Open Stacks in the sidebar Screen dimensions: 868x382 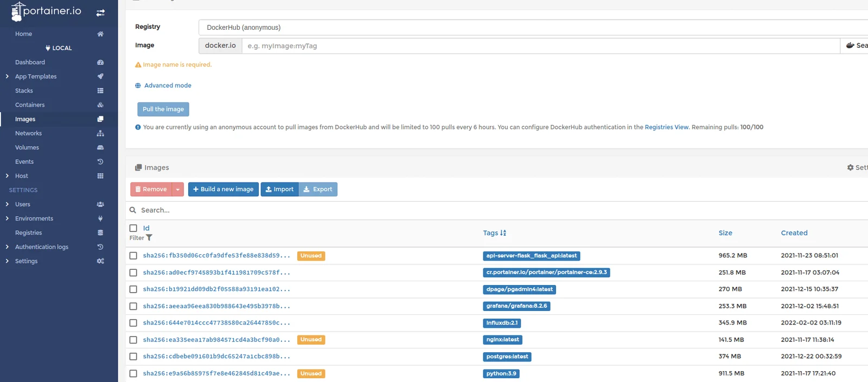24,90
